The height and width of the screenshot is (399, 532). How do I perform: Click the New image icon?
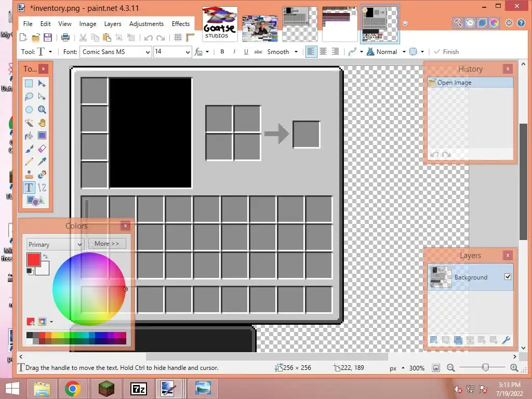coord(23,37)
